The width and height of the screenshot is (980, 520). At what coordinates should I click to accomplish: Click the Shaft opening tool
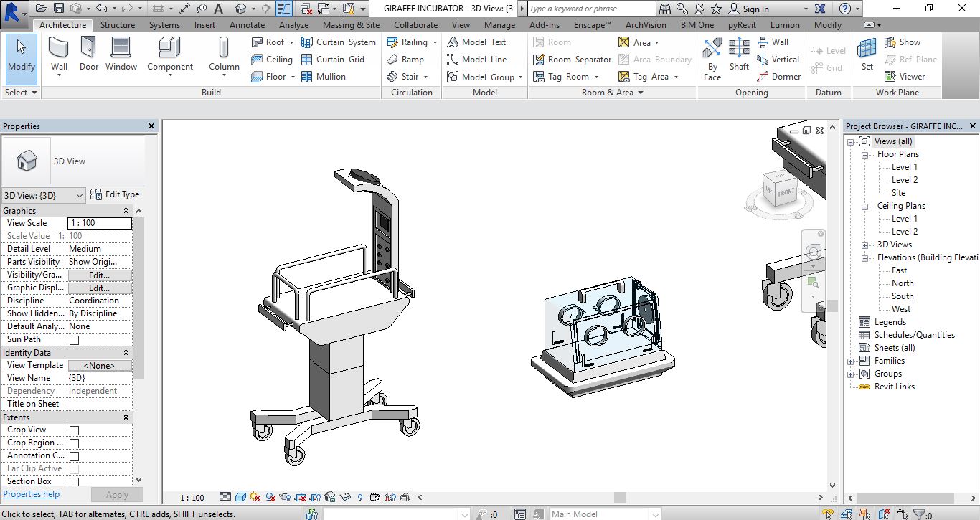(739, 55)
